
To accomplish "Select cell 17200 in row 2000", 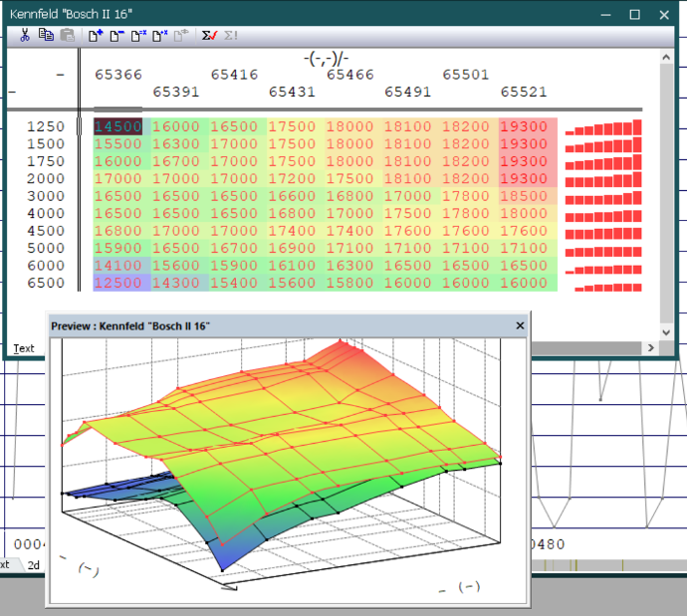I will [292, 178].
